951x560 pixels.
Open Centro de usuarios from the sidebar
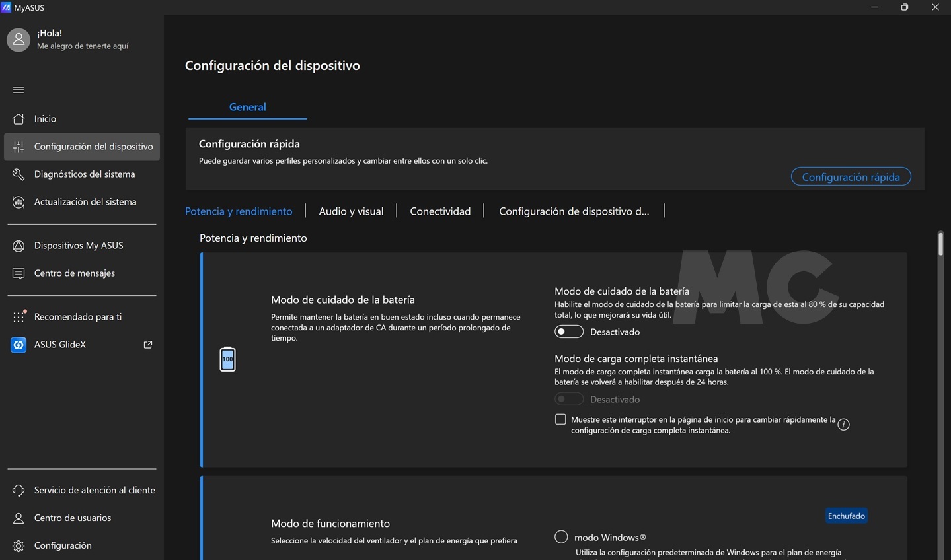coord(82,518)
